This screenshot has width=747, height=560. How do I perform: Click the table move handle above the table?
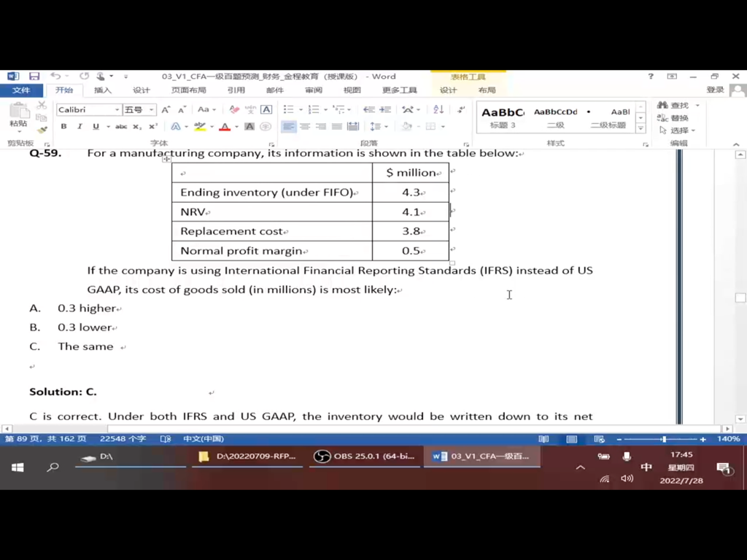[166, 159]
